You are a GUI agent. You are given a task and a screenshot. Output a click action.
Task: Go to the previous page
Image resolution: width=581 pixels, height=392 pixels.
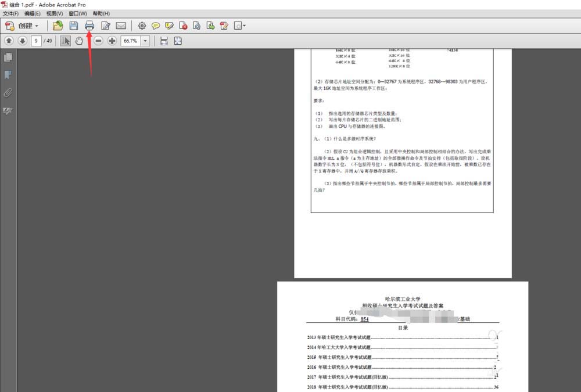tap(9, 41)
